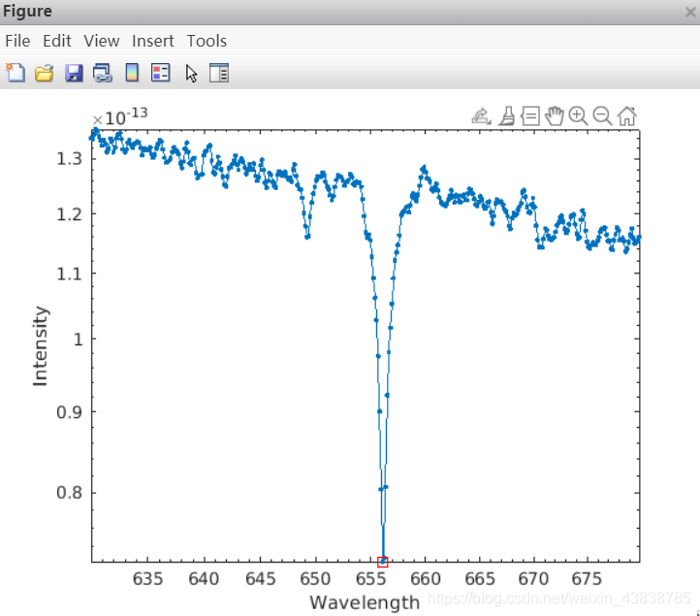700x616 pixels.
Task: Open a file with the folder icon
Action: click(44, 73)
